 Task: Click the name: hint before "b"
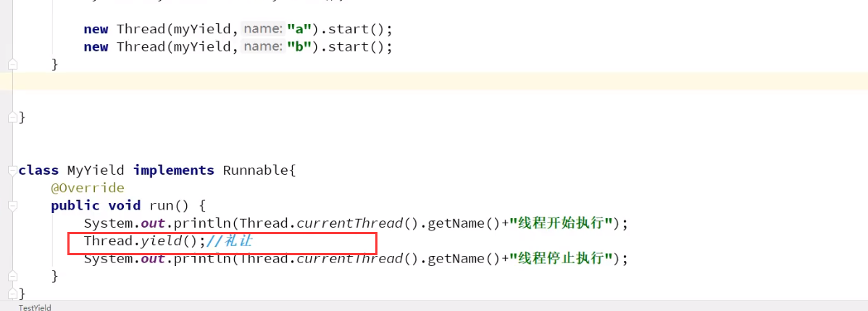click(264, 46)
